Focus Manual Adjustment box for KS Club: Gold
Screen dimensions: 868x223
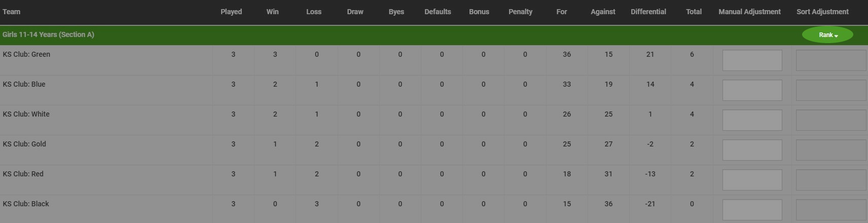point(752,150)
